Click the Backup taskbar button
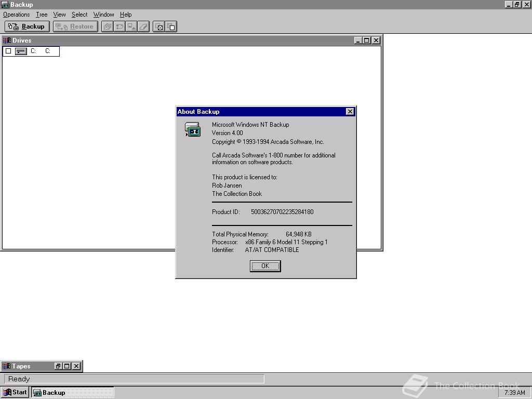This screenshot has height=399, width=532. (73, 393)
